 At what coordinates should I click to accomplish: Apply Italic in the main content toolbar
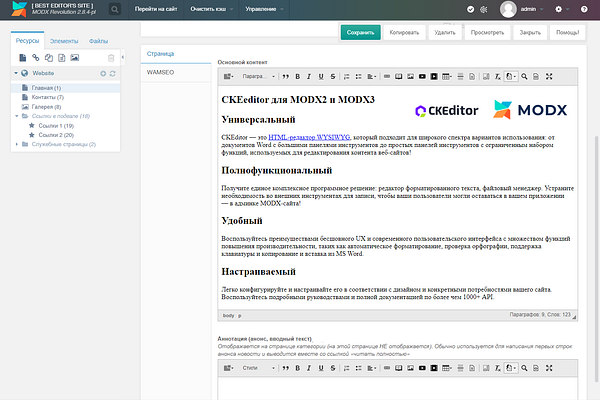click(x=309, y=77)
